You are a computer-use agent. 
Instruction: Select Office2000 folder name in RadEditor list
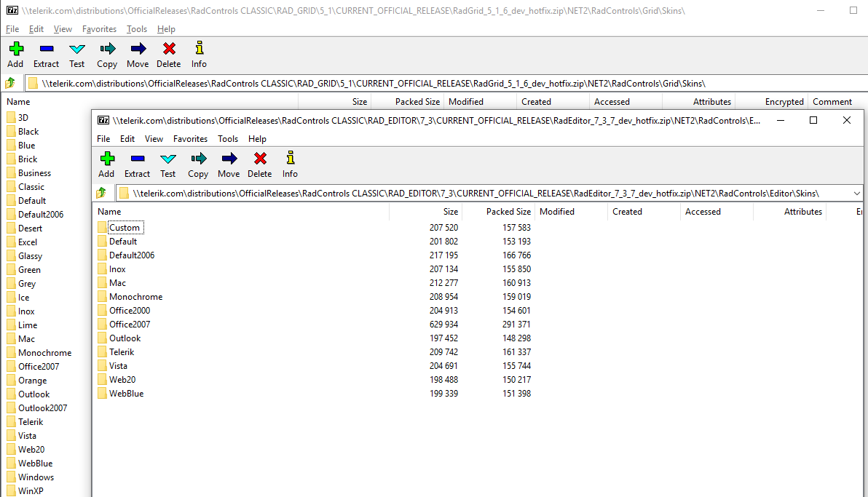coord(130,311)
